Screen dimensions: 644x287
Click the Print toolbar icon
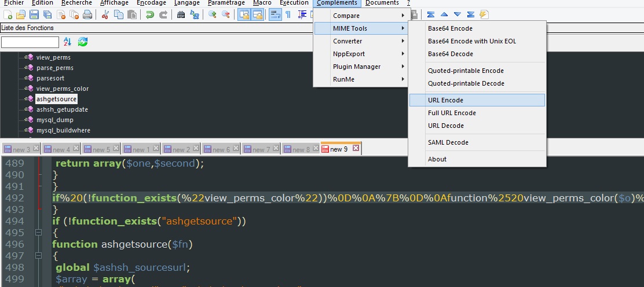[x=87, y=15]
